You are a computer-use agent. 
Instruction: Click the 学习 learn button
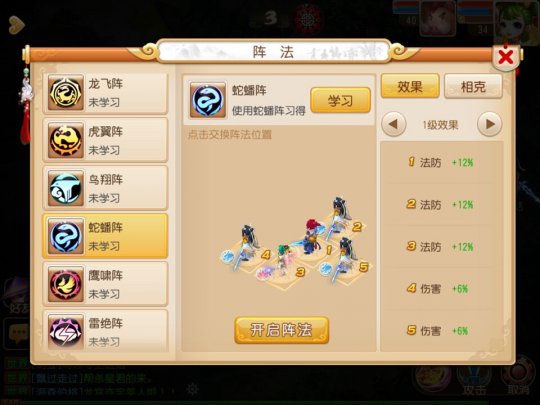[340, 100]
